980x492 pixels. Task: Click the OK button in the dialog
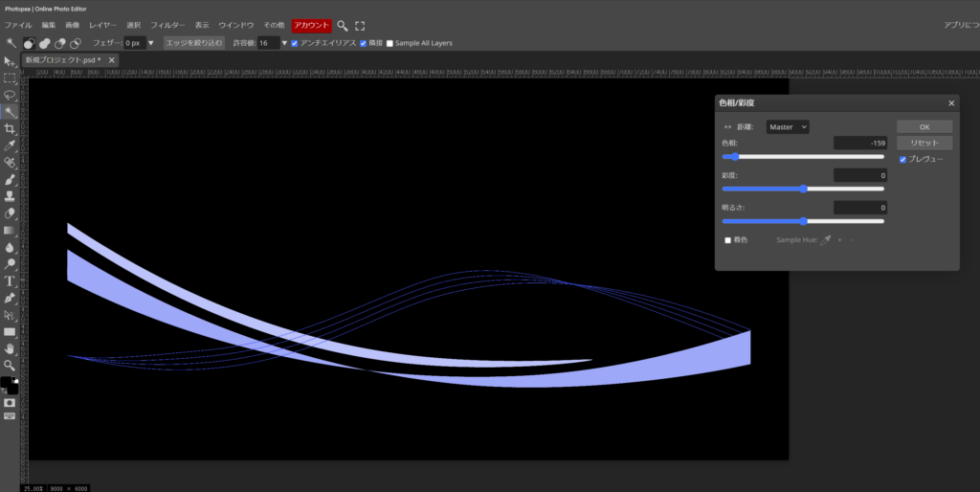pyautogui.click(x=924, y=126)
